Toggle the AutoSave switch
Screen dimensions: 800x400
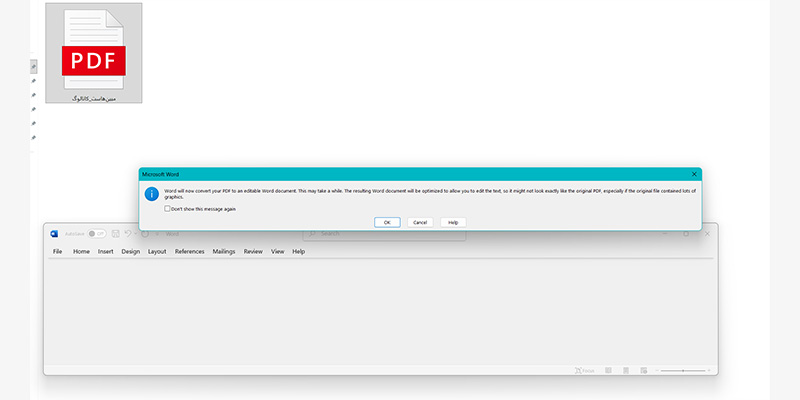[97, 234]
